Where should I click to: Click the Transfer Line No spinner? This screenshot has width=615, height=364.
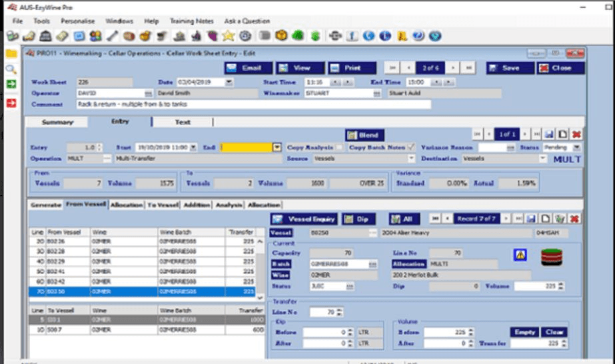coord(340,312)
